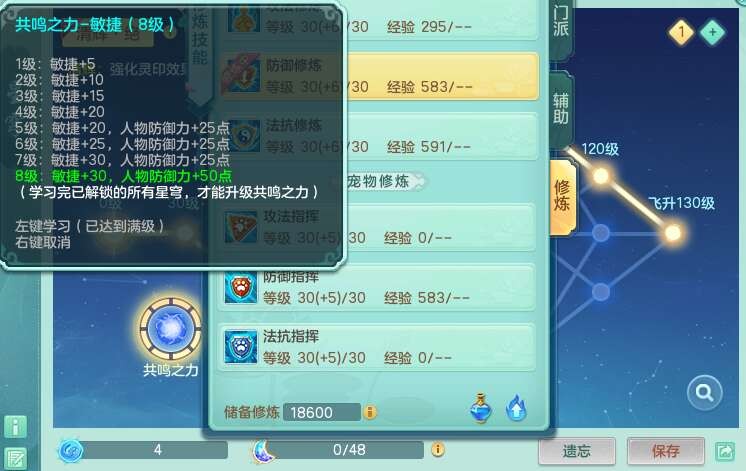The image size is (746, 471).
Task: Select the 法抗指挥 pet skill row
Action: pos(376,347)
